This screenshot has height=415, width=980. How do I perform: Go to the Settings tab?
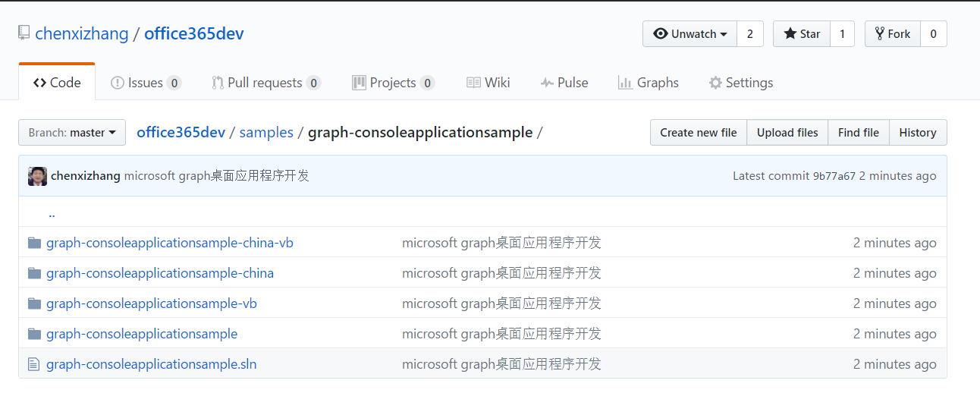[x=740, y=83]
